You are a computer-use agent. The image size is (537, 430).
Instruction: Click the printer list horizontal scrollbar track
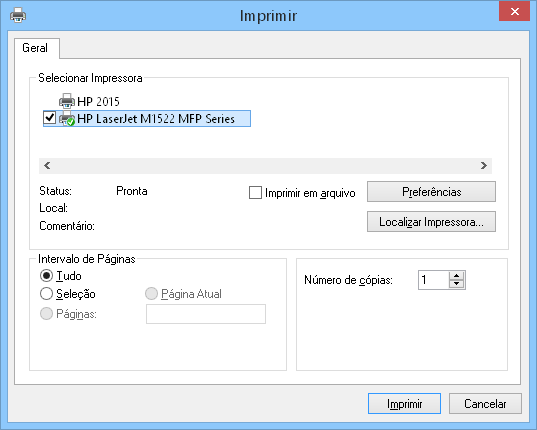point(265,166)
